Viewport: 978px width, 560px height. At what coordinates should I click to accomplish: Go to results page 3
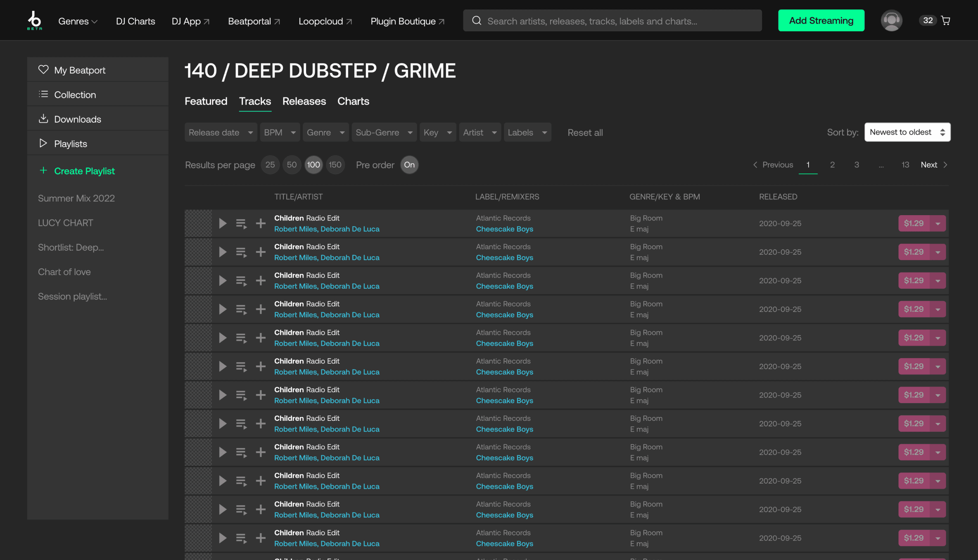[x=857, y=165]
